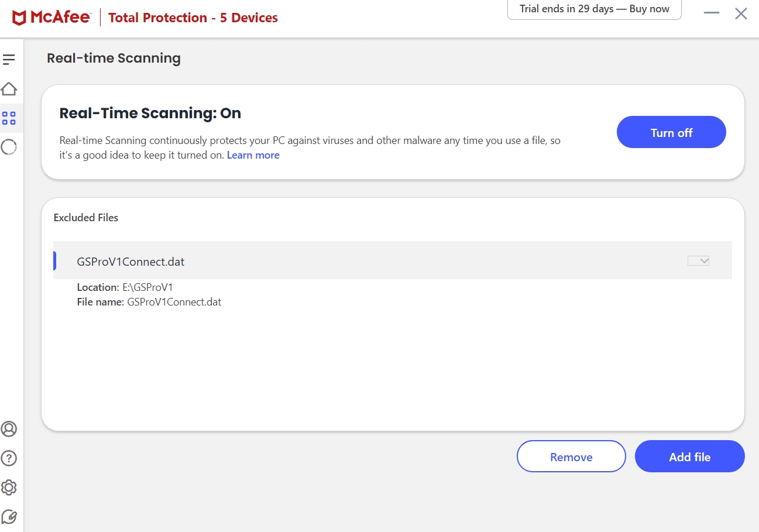Open the Help question mark icon
This screenshot has height=532, width=759.
click(x=9, y=458)
